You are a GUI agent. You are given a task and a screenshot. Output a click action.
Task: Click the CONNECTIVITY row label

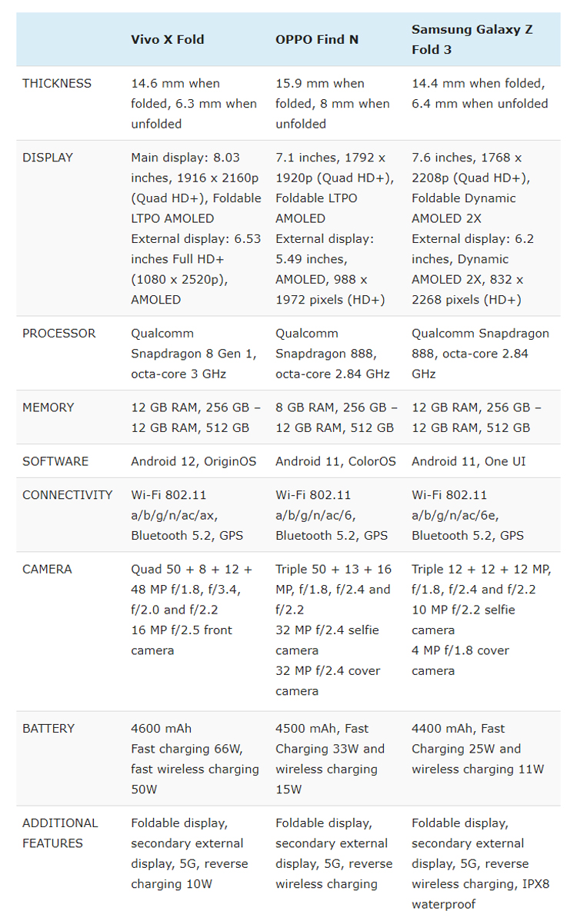[x=68, y=495]
